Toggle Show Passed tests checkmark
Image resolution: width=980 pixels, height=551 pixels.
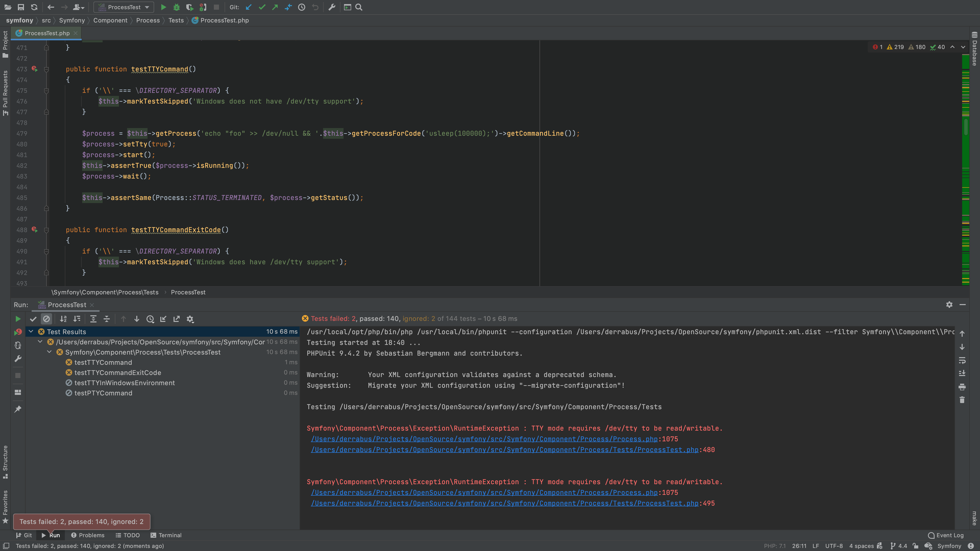33,319
